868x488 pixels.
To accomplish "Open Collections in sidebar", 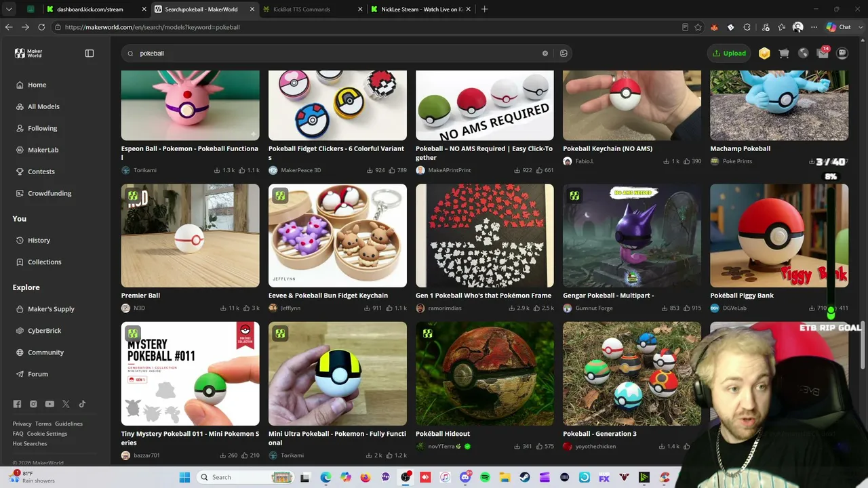I will 44,262.
